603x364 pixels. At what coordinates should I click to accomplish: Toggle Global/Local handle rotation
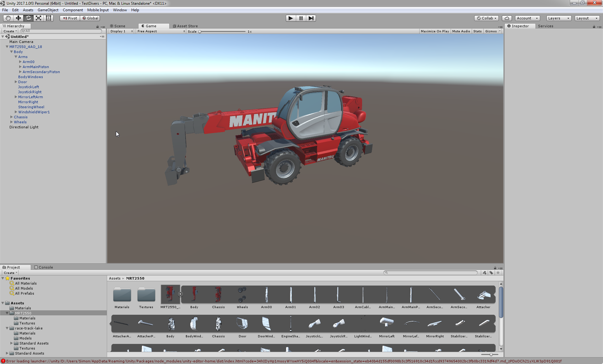tap(90, 18)
